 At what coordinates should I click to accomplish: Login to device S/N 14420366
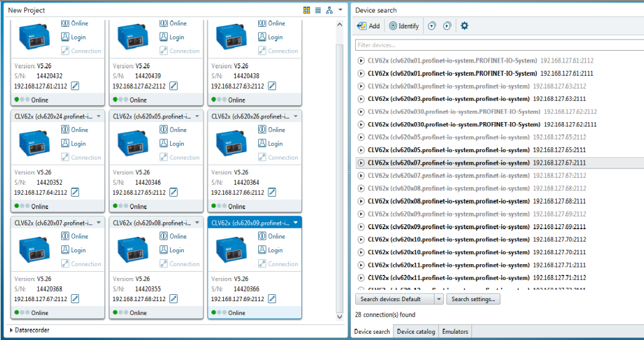point(271,250)
